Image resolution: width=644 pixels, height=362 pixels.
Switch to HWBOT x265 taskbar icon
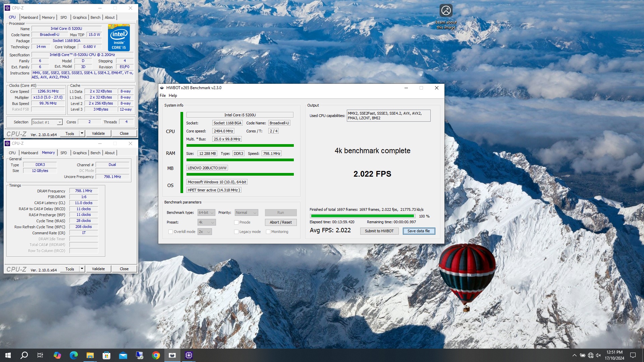click(x=172, y=355)
